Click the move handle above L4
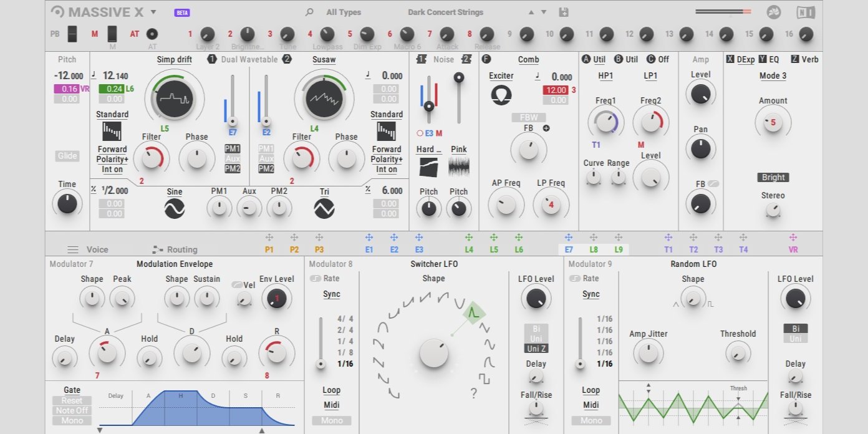 (x=469, y=238)
